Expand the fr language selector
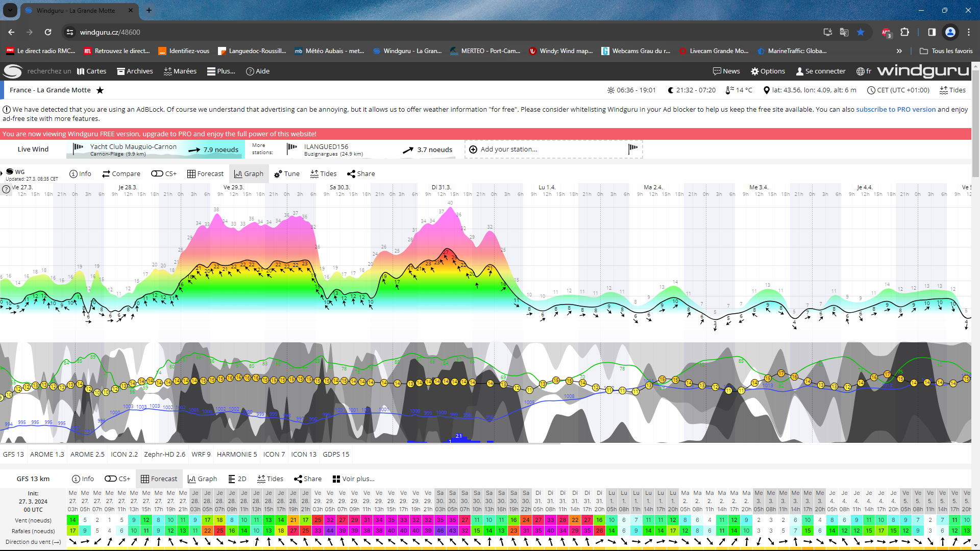Viewport: 980px width, 551px height. (864, 71)
